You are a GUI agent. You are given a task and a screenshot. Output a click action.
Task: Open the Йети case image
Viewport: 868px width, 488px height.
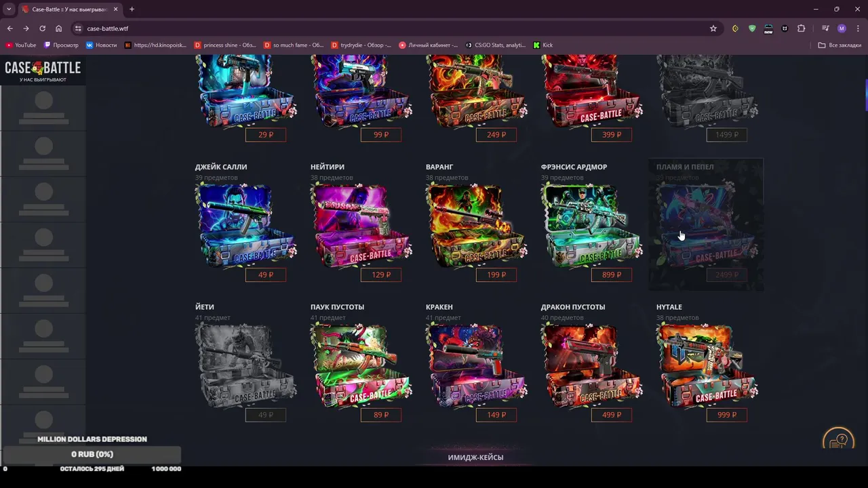246,365
